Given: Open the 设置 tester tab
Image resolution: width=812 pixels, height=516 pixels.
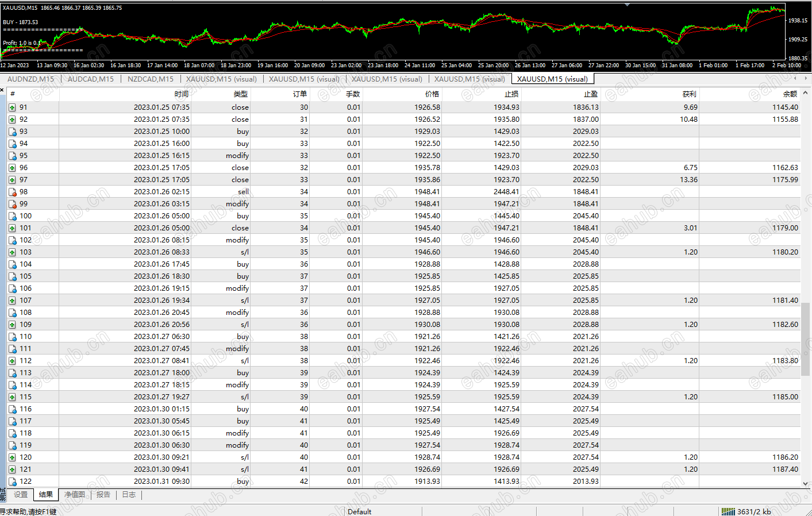Looking at the screenshot, I should click(x=21, y=495).
